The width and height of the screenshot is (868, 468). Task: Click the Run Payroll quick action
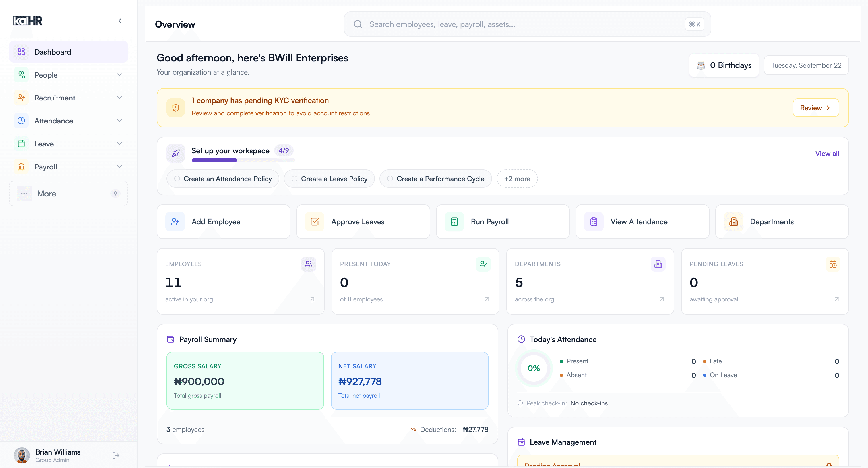coord(503,222)
